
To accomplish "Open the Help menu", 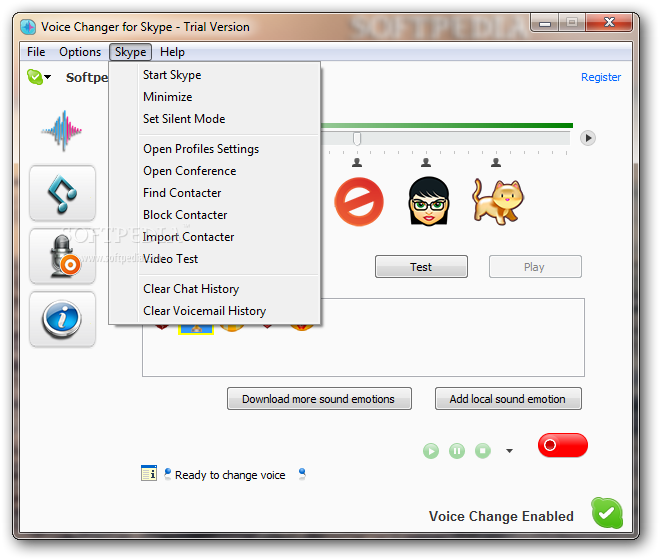I will [172, 52].
